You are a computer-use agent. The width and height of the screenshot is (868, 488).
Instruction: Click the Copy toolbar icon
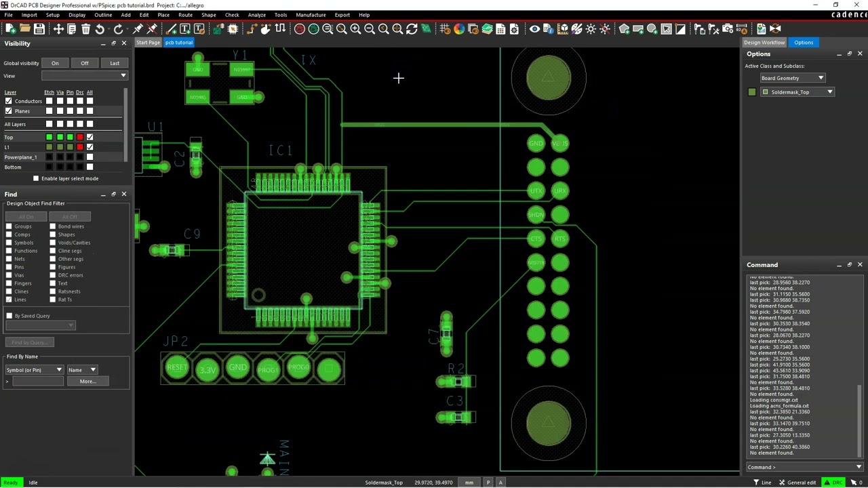coord(72,29)
